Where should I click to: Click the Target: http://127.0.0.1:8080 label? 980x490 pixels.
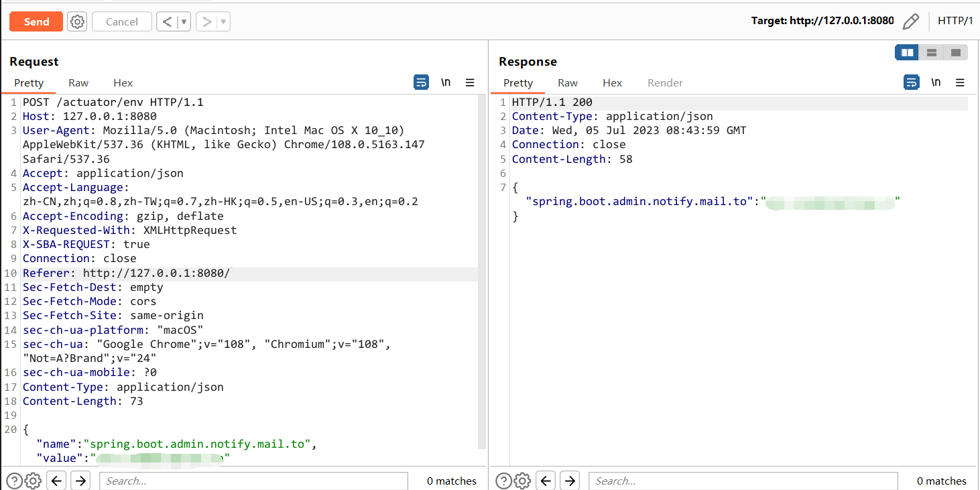(822, 21)
